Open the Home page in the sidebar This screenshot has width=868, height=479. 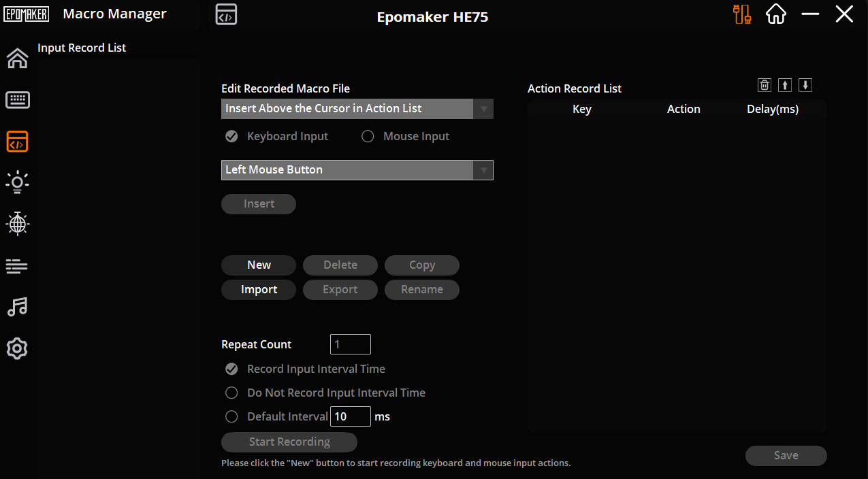(x=17, y=59)
